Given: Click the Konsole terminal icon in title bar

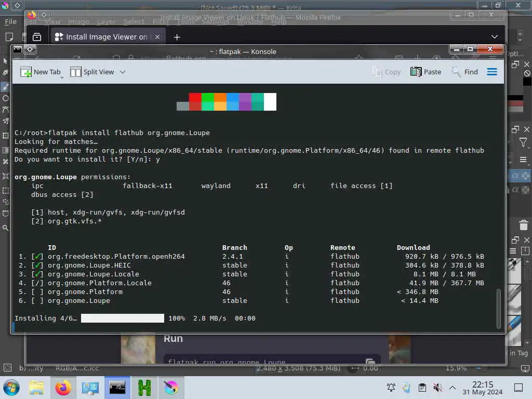Looking at the screenshot, I should point(17,49).
